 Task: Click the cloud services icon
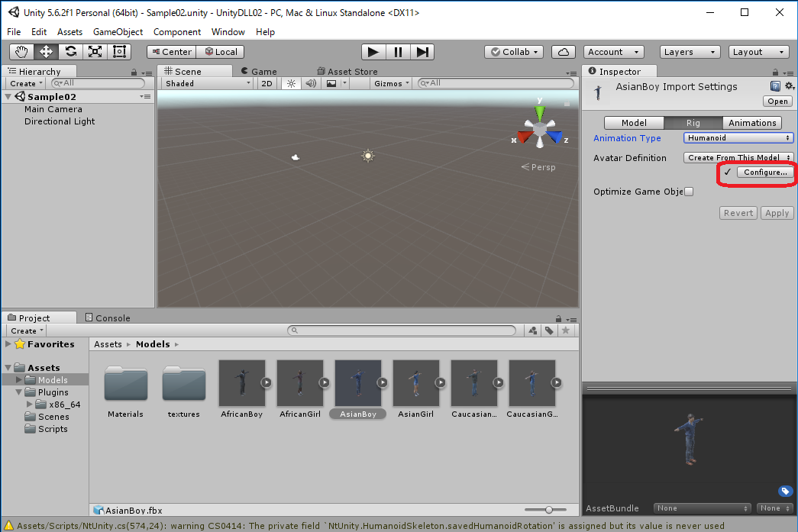tap(563, 52)
